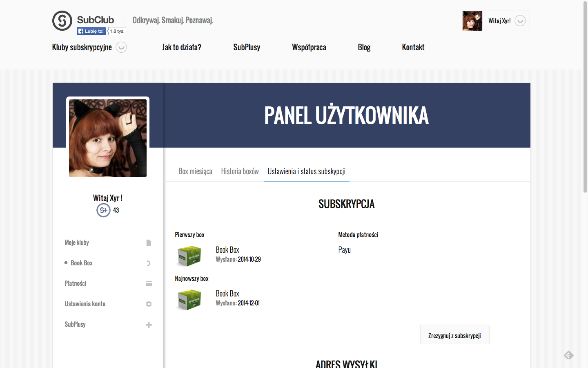
Task: Click the small avatar in the header
Action: point(472,21)
